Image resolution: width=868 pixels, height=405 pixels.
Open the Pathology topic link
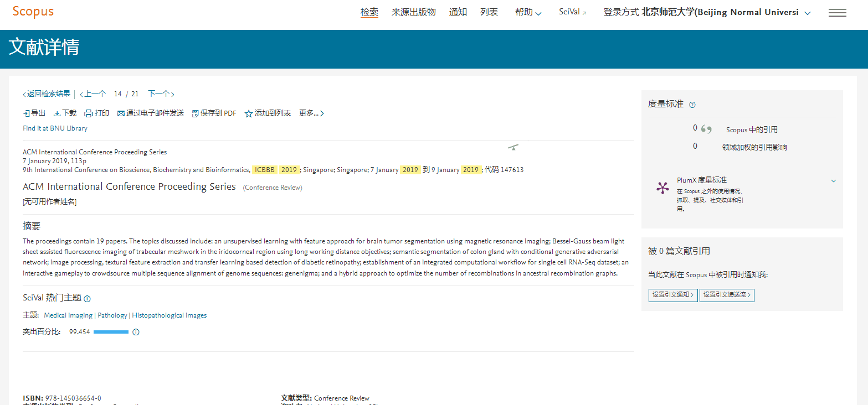coord(112,315)
